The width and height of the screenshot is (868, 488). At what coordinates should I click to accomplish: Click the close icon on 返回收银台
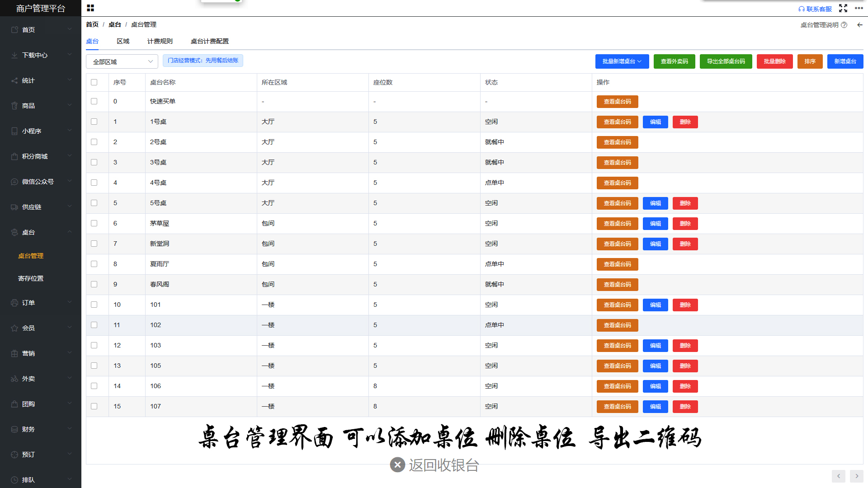[x=397, y=465]
